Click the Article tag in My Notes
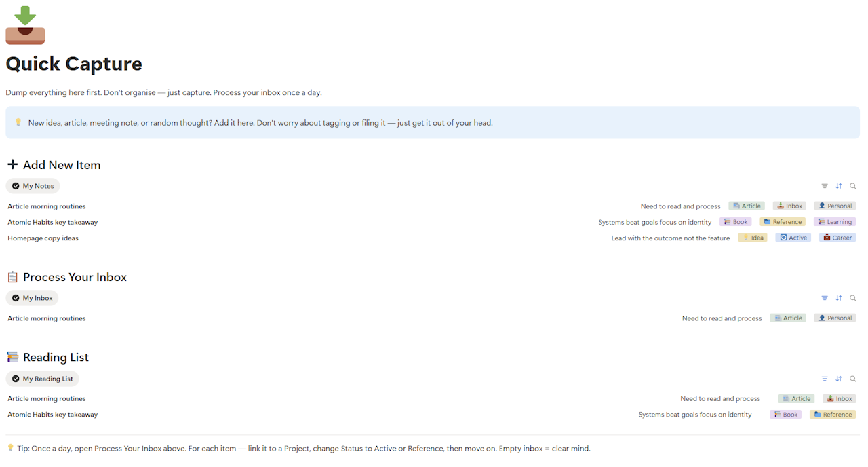The image size is (868, 467). [747, 206]
